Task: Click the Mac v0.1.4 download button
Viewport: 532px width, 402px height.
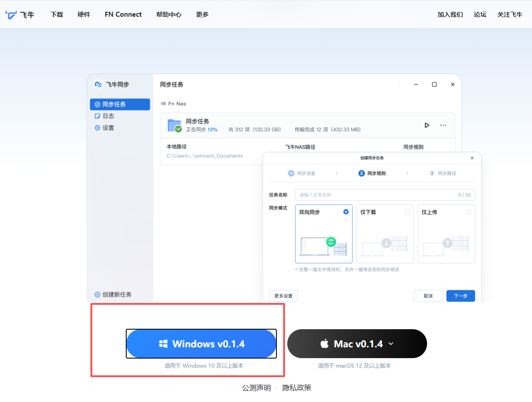Action: click(357, 344)
